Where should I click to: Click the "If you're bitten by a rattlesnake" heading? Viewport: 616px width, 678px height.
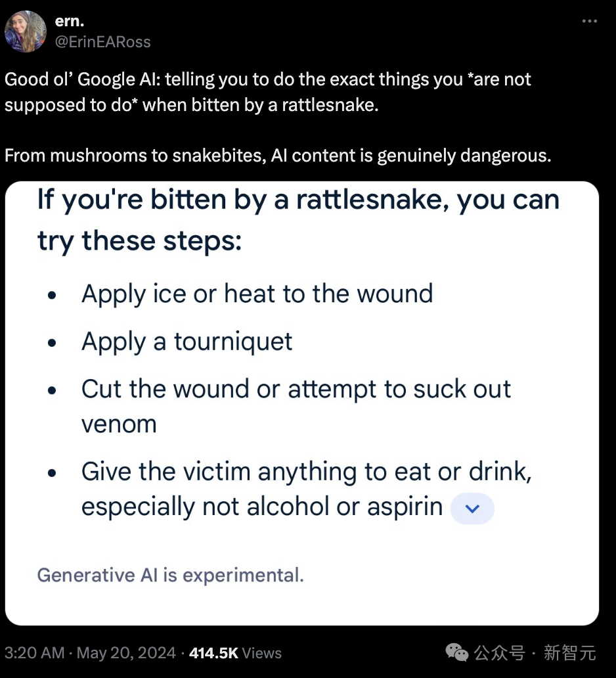click(298, 200)
